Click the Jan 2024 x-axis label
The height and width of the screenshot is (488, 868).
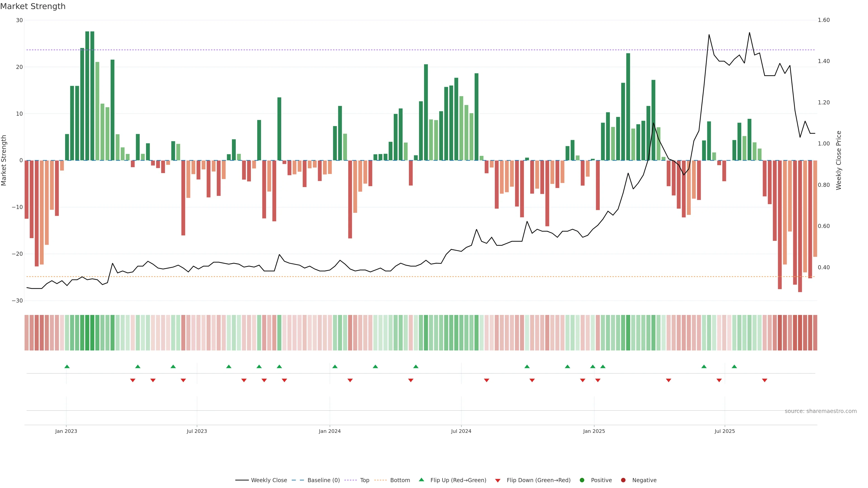point(330,431)
